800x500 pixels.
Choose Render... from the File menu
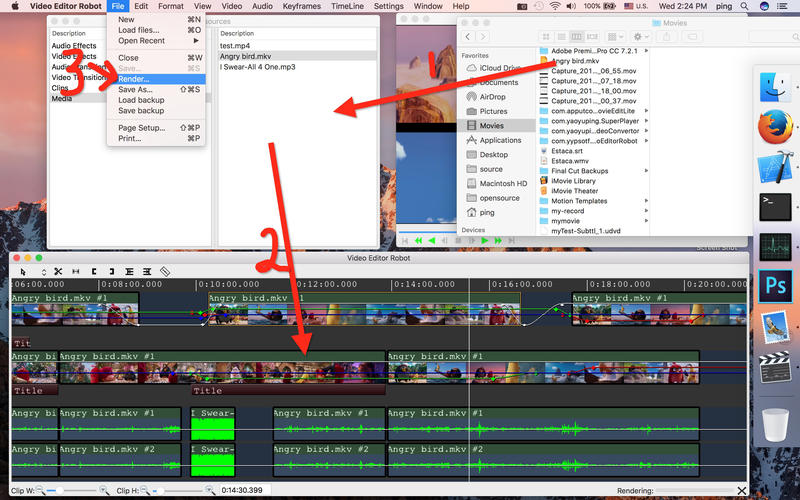156,79
